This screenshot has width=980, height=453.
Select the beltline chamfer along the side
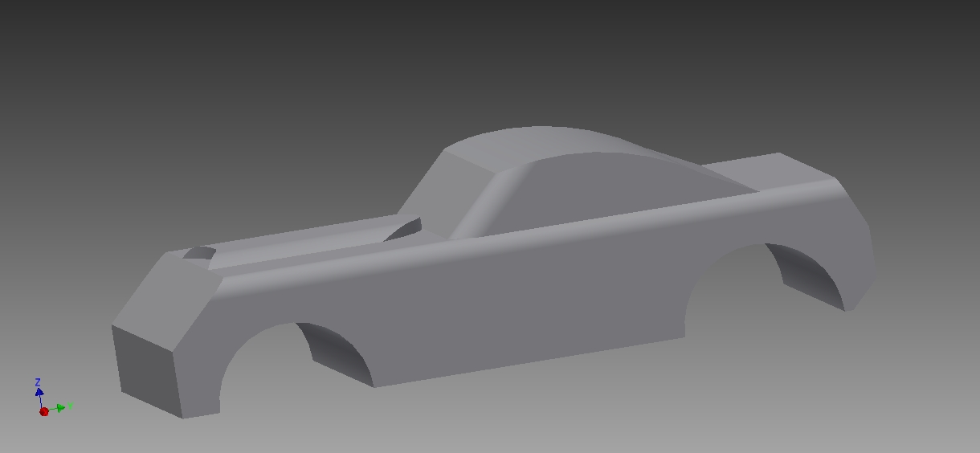coord(522,231)
